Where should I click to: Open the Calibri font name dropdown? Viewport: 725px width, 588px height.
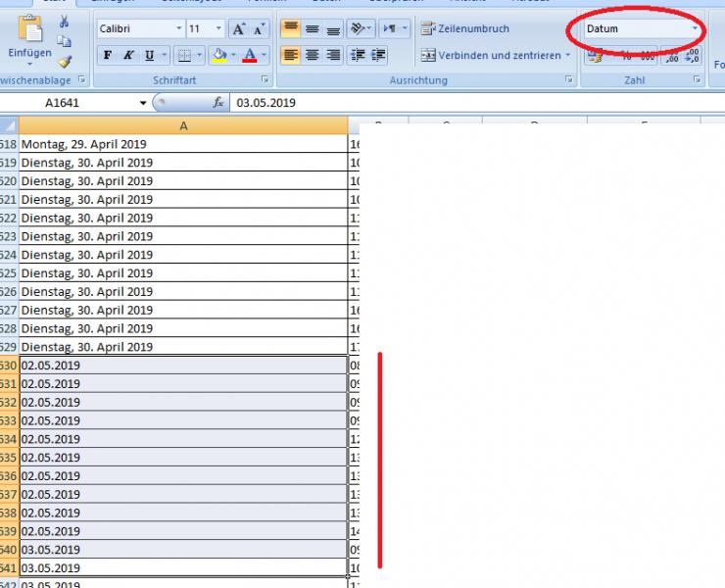(x=178, y=29)
